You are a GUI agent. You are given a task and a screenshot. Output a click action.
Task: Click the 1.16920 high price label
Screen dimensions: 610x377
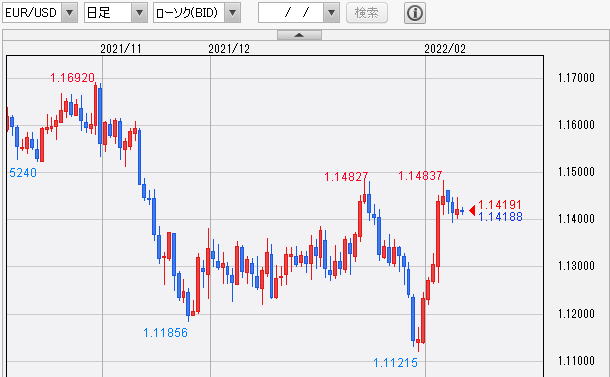pyautogui.click(x=72, y=78)
